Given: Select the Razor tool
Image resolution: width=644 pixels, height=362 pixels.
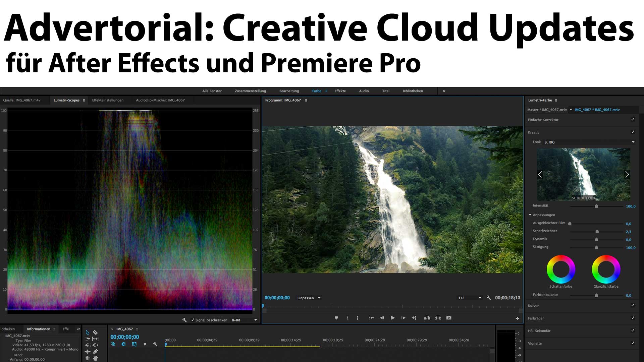Looking at the screenshot, I should click(x=95, y=333).
